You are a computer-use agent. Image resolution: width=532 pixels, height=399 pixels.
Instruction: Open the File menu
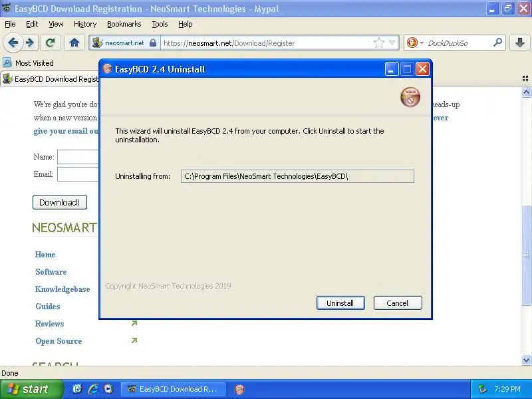(10, 24)
